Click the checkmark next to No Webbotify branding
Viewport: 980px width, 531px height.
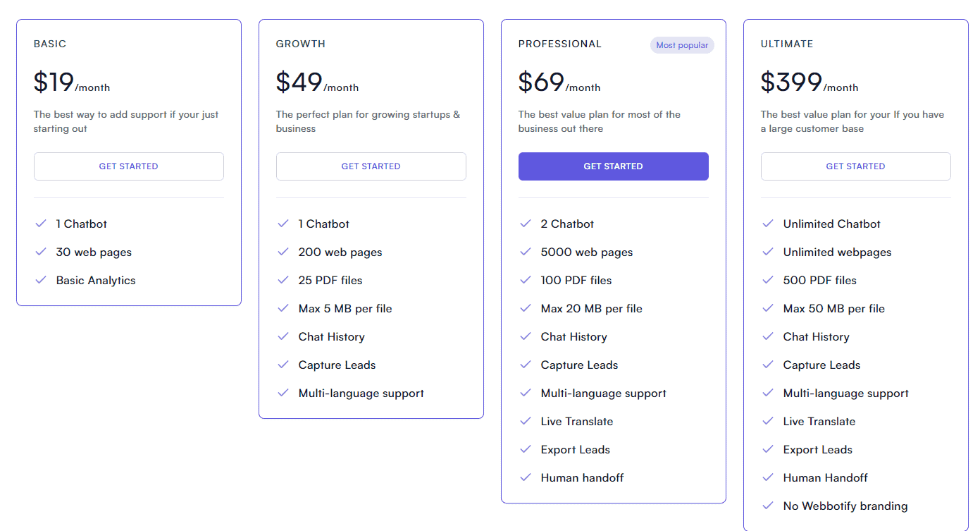click(x=768, y=506)
